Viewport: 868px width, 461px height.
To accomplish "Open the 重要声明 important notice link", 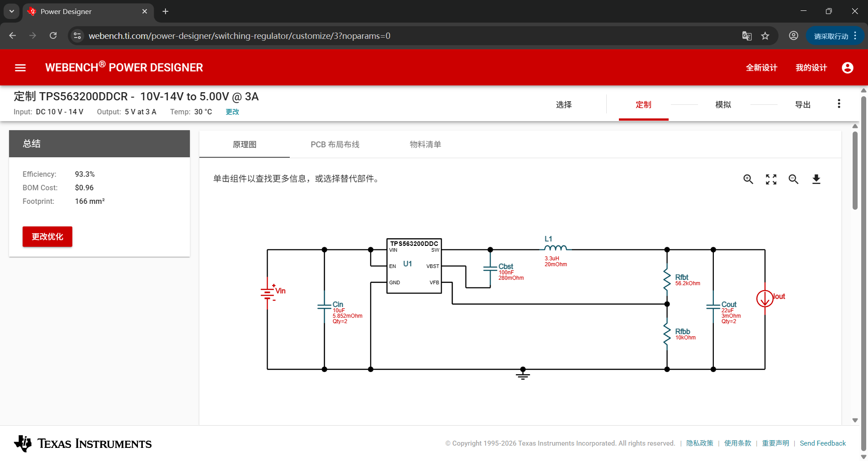I will tap(775, 443).
